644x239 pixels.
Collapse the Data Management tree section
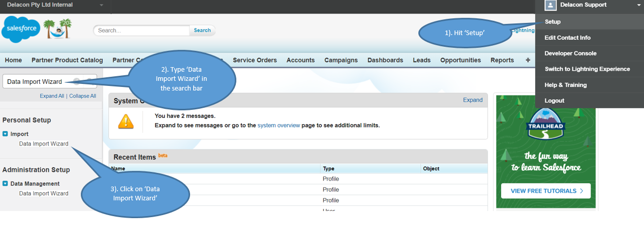coord(5,184)
